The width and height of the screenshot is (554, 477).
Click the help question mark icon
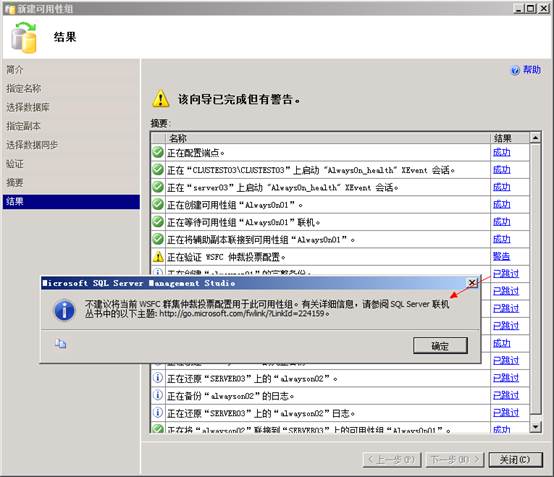tap(515, 70)
